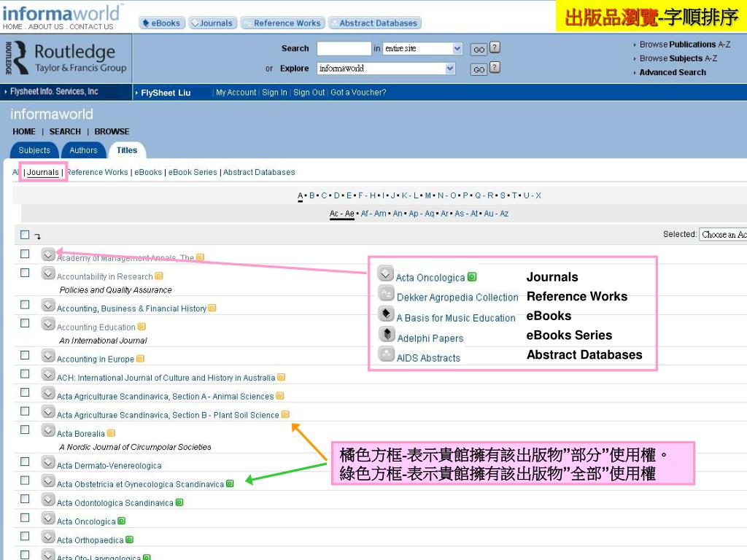Open Acta Dermato-Venereologica journal title
Image resolution: width=747 pixels, height=560 pixels.
coord(109,465)
